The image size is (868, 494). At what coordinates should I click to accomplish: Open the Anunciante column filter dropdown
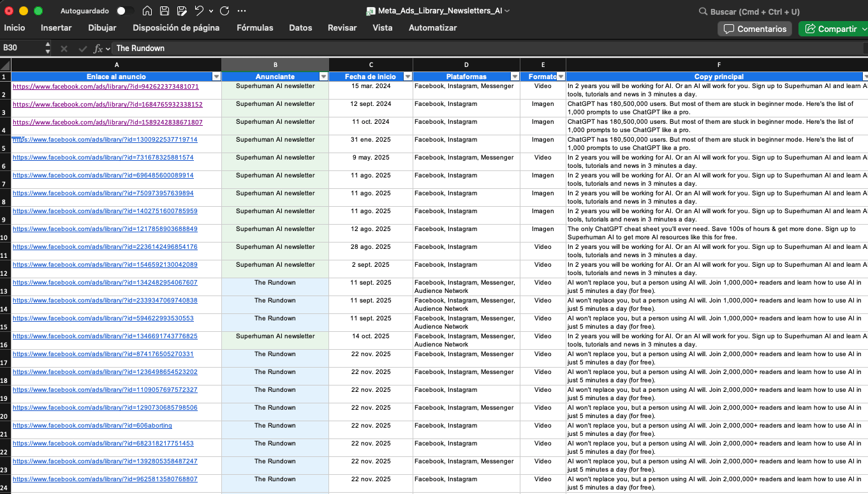(323, 77)
